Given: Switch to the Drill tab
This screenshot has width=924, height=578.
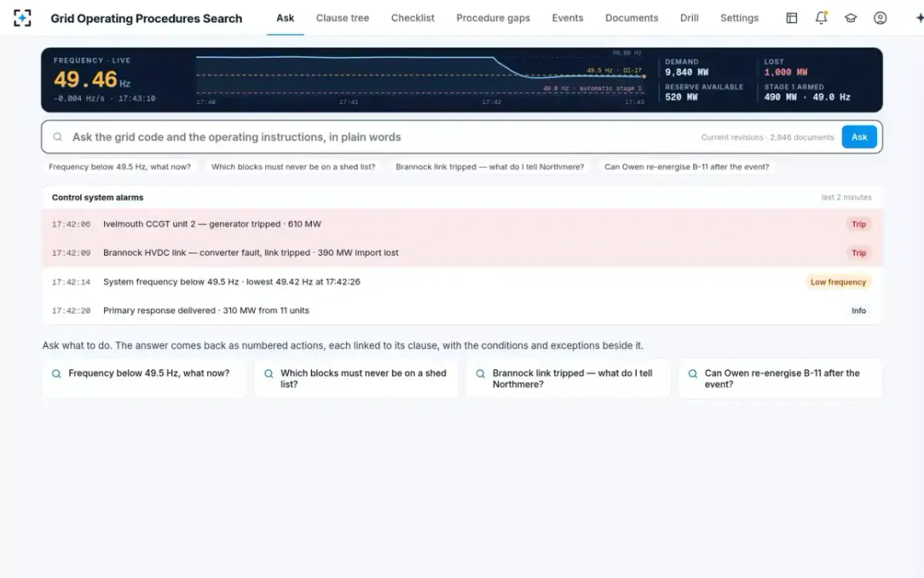Looking at the screenshot, I should tap(689, 18).
